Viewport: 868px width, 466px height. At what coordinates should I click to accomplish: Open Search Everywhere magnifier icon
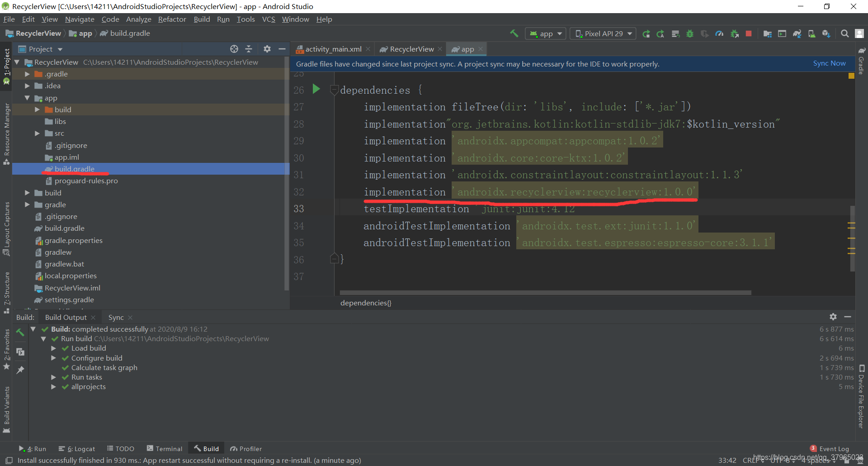point(844,34)
